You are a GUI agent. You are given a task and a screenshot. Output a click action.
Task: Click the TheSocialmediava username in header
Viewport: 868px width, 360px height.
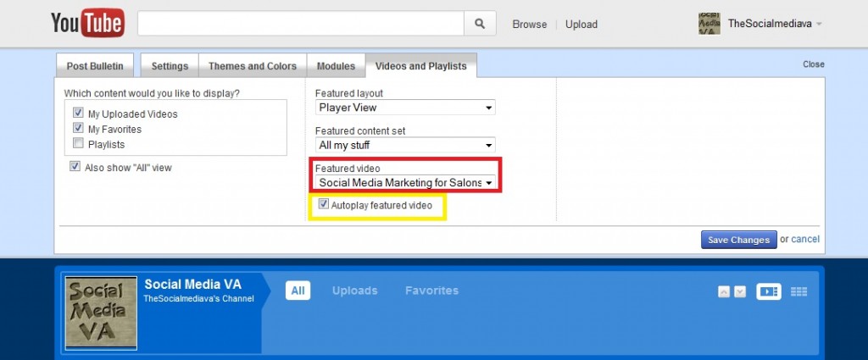[770, 24]
